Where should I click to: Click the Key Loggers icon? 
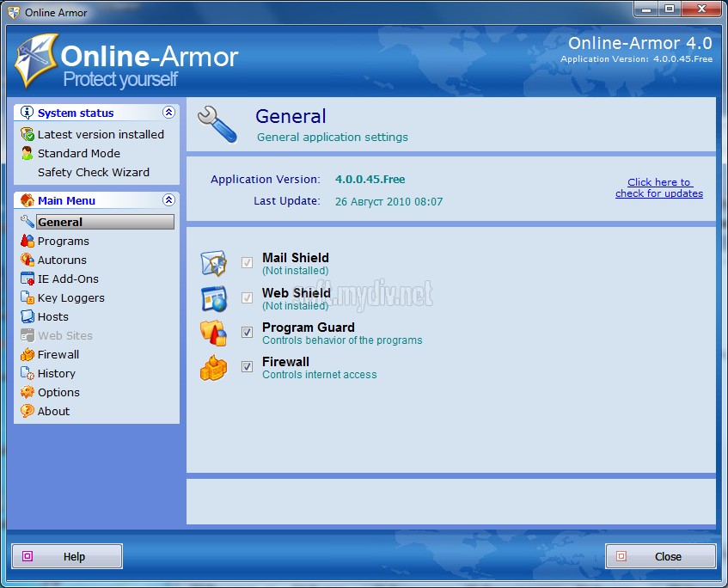click(x=28, y=297)
